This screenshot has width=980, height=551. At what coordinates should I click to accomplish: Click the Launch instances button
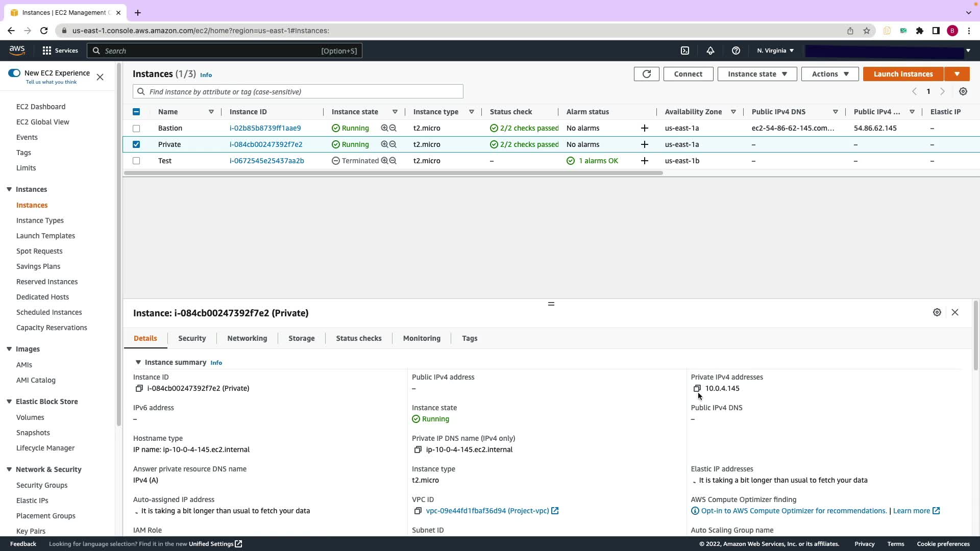[x=902, y=74]
